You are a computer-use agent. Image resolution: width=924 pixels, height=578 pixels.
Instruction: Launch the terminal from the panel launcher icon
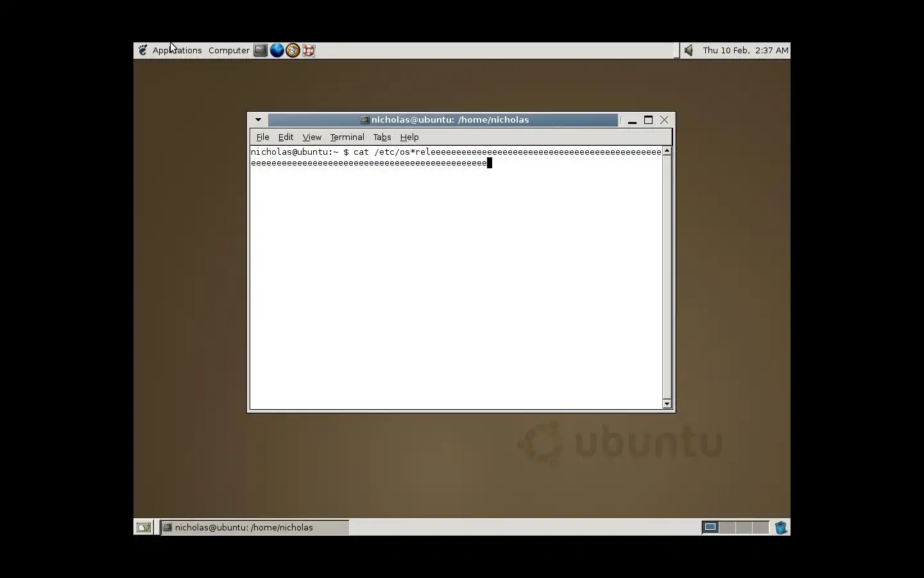tap(260, 50)
